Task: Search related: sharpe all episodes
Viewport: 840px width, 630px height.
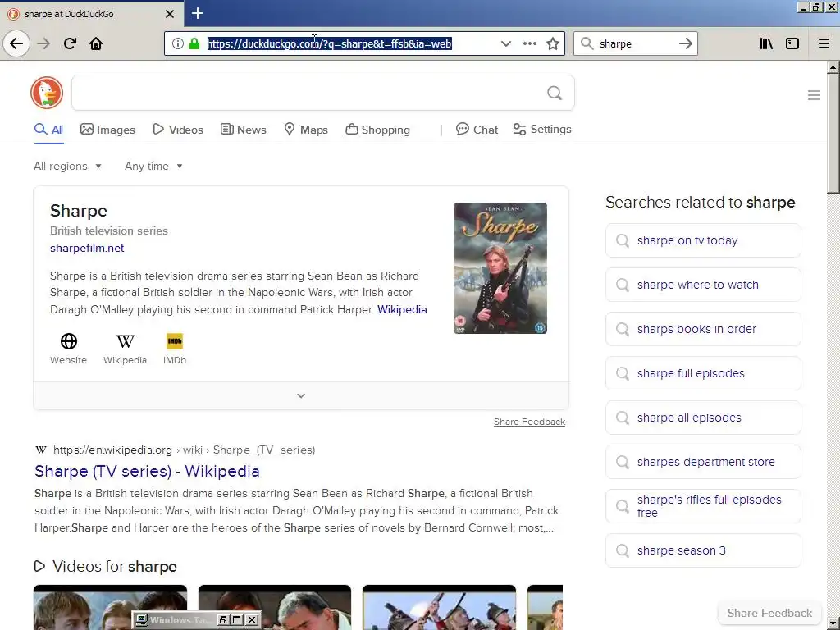Action: click(703, 418)
